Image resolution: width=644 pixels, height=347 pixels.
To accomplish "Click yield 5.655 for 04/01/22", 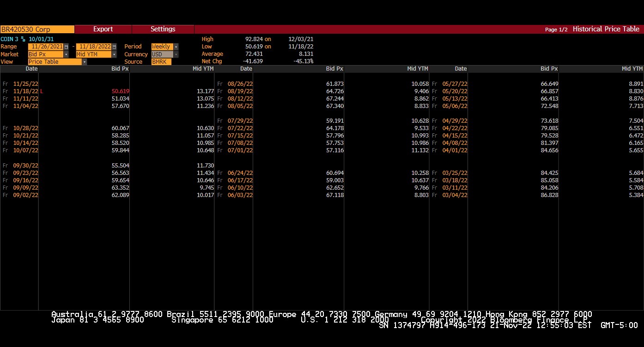I will [636, 150].
